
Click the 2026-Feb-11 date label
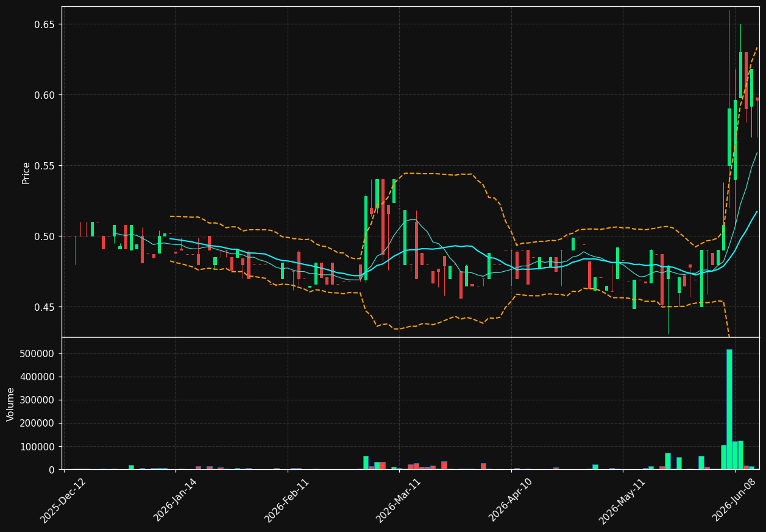(x=287, y=500)
